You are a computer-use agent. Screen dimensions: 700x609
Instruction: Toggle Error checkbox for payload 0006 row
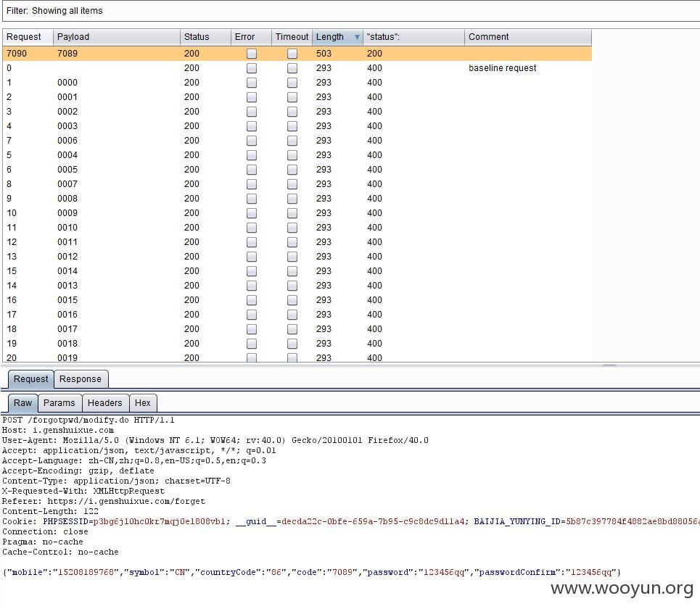pyautogui.click(x=252, y=141)
